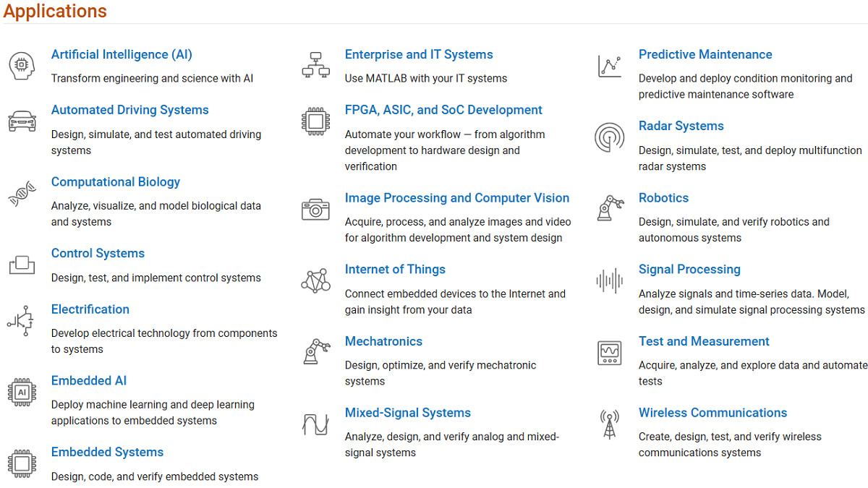Click the Test and Measurement oscilloscope icon

pyautogui.click(x=609, y=353)
